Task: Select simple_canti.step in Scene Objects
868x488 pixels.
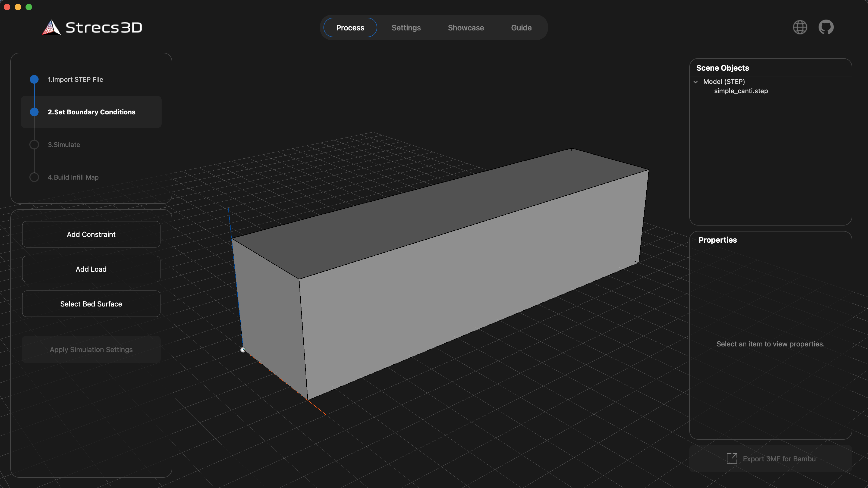Action: pos(741,91)
